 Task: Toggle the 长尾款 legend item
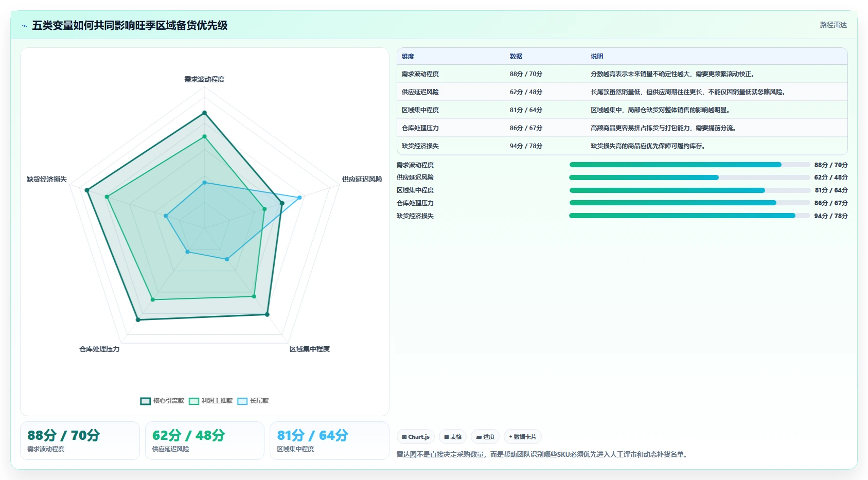pos(253,401)
